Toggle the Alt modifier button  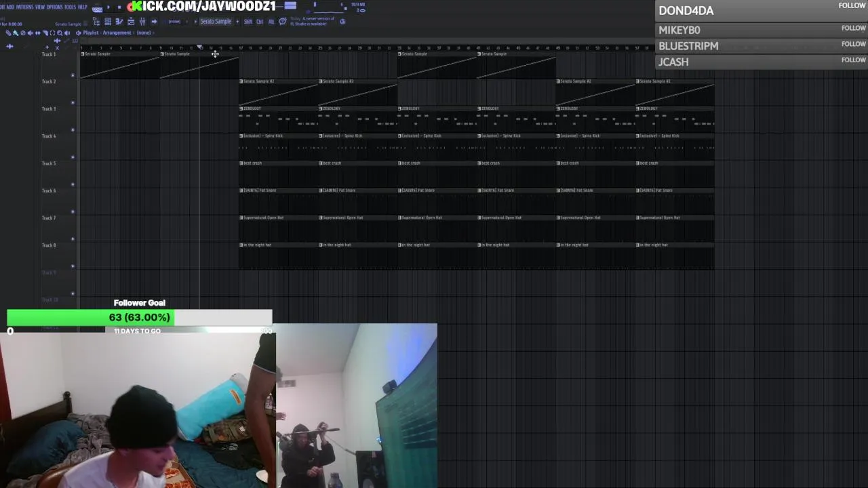click(x=271, y=22)
